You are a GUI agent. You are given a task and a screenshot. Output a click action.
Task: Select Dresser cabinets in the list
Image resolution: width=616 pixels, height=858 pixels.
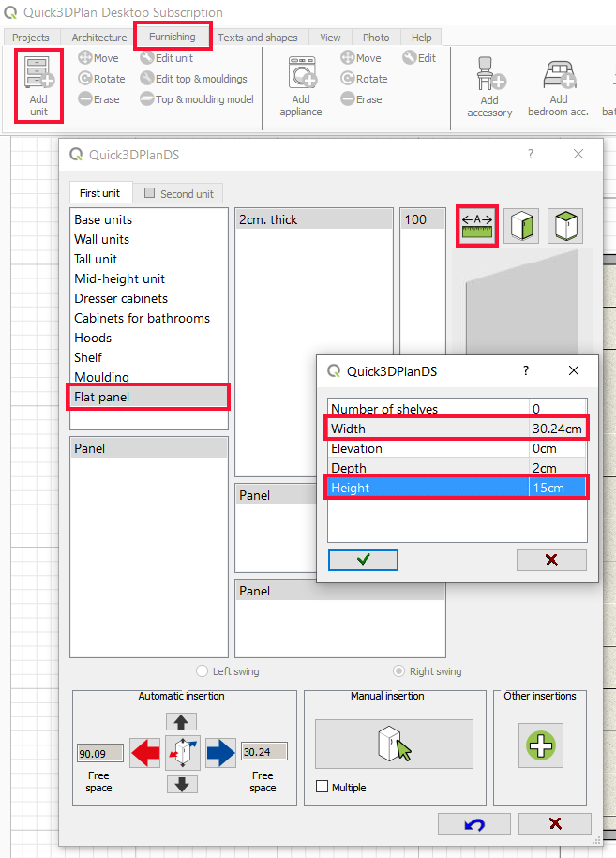click(149, 298)
